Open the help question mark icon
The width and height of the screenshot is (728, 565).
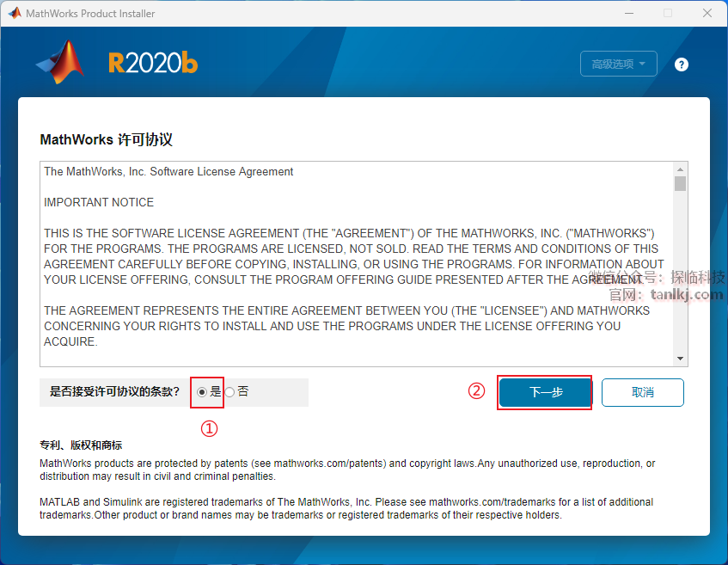pyautogui.click(x=681, y=64)
